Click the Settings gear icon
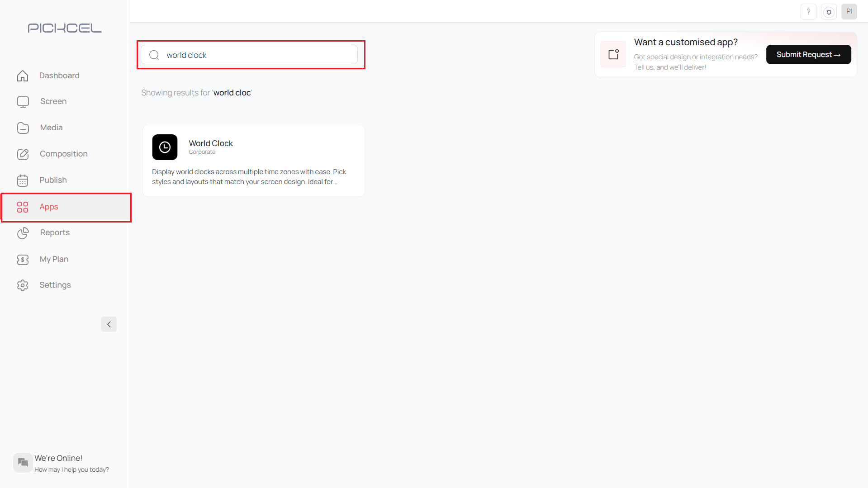This screenshot has width=868, height=488. click(x=23, y=285)
